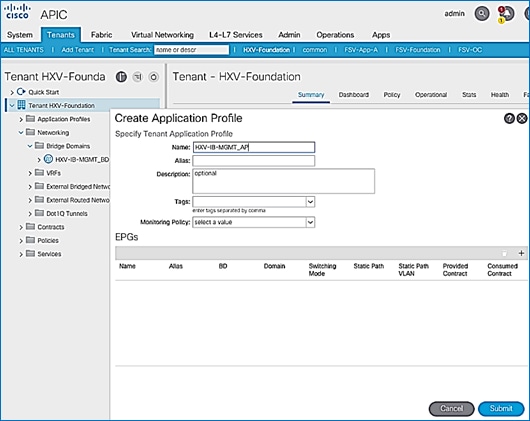
Task: Click the Application Profiles folder icon
Action: click(x=30, y=119)
